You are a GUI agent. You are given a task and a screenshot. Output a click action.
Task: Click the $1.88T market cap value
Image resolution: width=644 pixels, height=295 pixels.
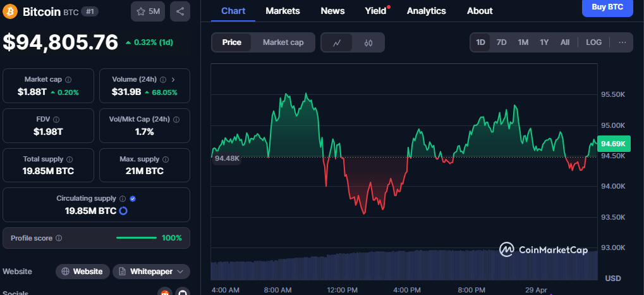[x=32, y=92]
